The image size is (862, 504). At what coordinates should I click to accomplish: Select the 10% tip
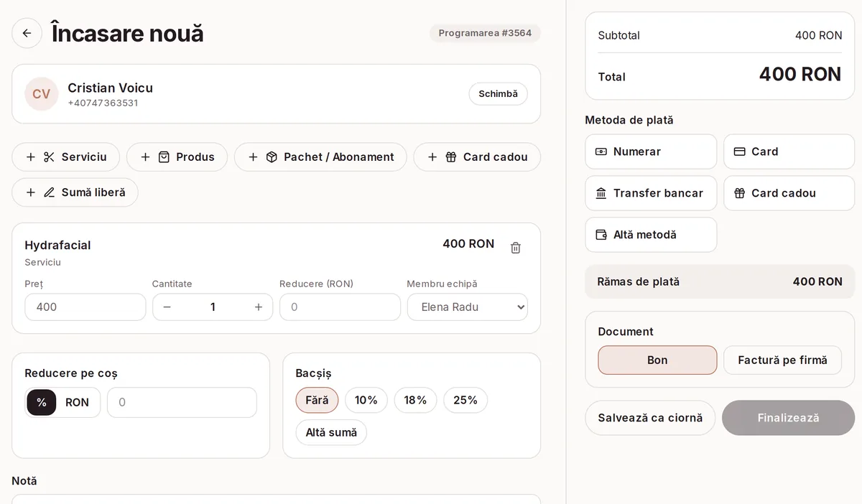coord(366,401)
